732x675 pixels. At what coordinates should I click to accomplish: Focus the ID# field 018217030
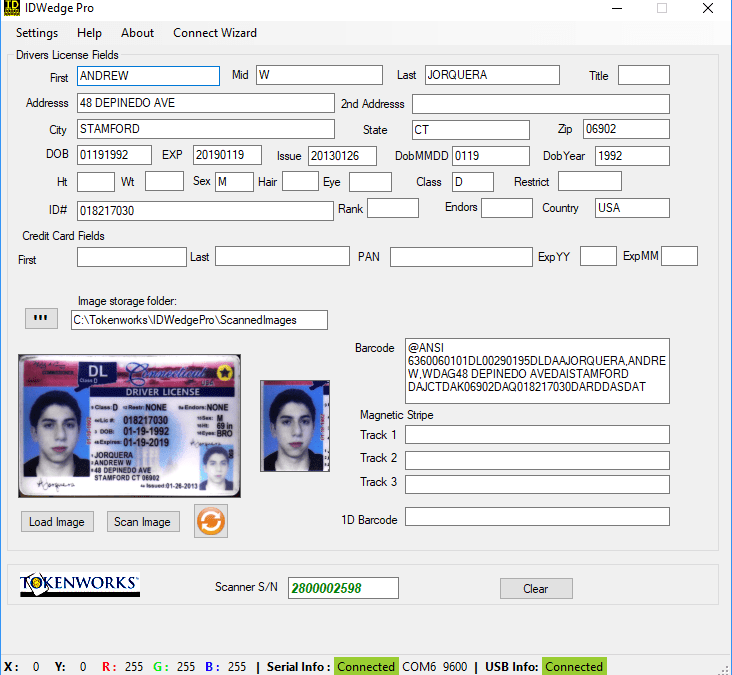click(205, 211)
